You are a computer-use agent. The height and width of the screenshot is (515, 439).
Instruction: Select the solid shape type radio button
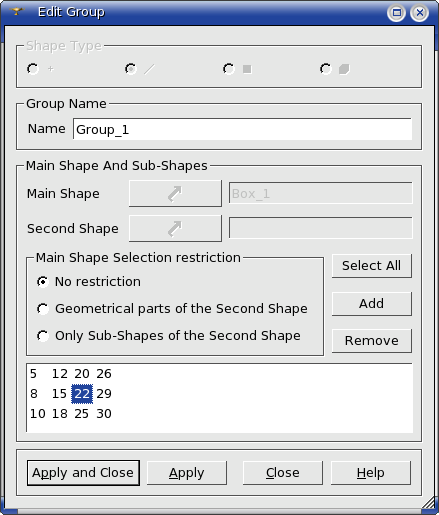(326, 69)
